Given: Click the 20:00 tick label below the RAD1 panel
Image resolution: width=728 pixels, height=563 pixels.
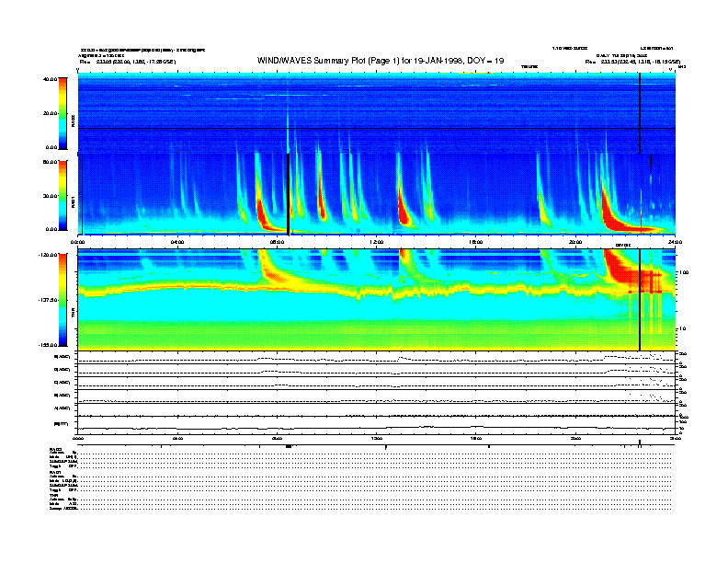Looking at the screenshot, I should pyautogui.click(x=575, y=242).
